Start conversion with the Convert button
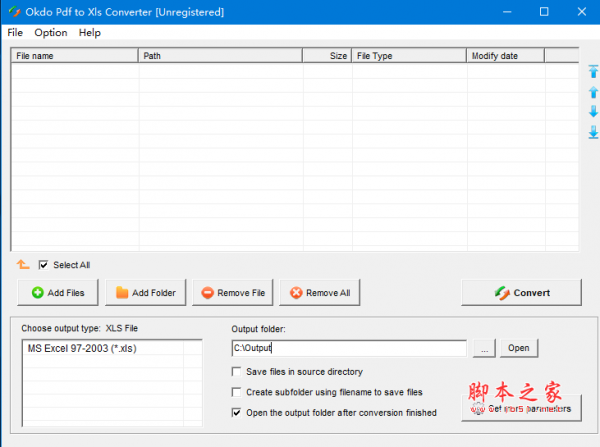600x447 pixels. (522, 293)
